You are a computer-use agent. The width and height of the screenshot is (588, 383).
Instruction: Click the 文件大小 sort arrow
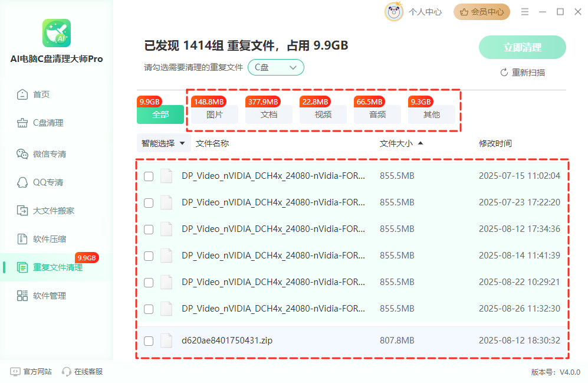(x=421, y=143)
